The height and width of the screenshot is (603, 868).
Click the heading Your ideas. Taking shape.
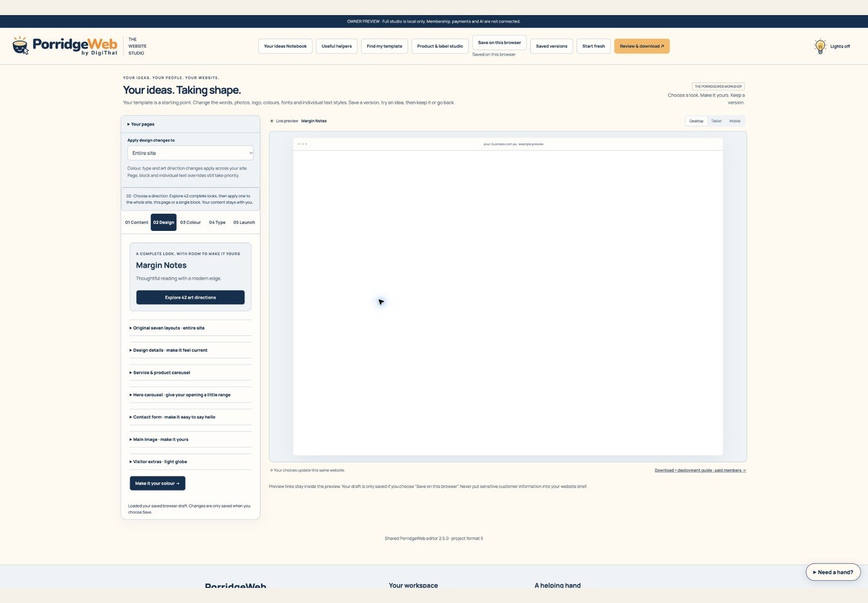coord(182,90)
